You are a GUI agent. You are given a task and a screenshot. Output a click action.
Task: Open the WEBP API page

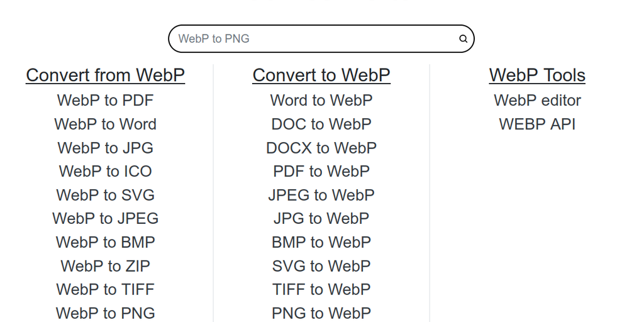537,125
